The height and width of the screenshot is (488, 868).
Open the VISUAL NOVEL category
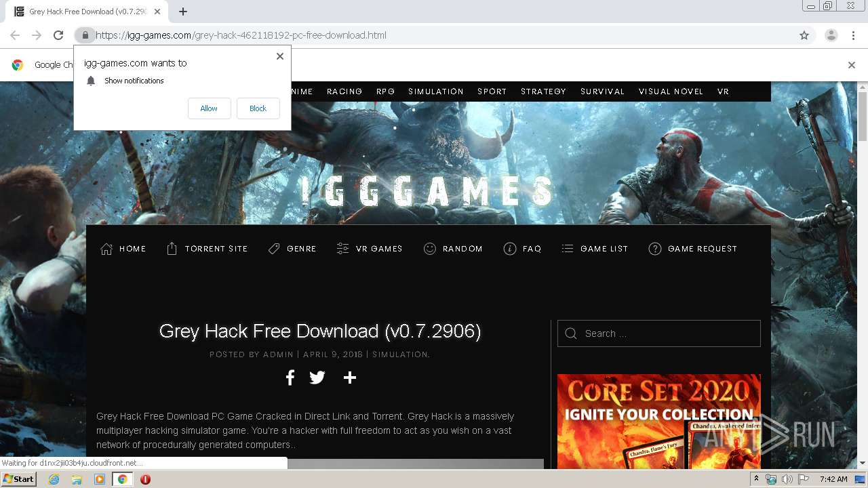[x=671, y=91]
